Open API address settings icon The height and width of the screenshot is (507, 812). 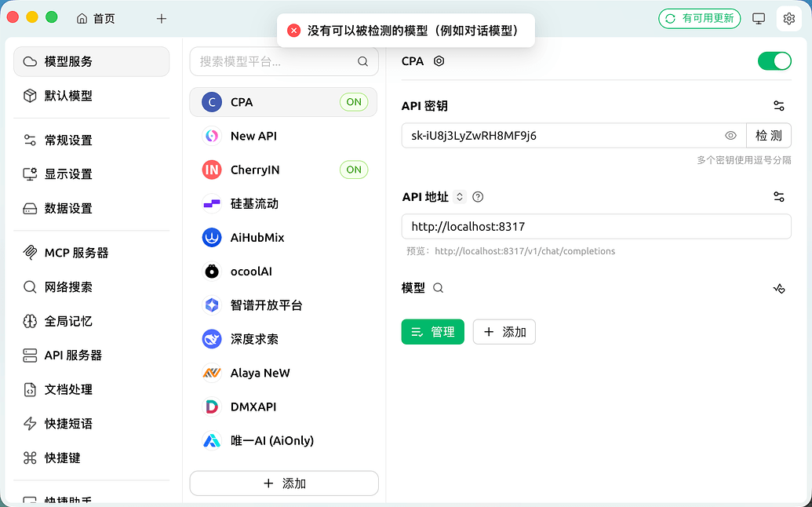point(779,197)
